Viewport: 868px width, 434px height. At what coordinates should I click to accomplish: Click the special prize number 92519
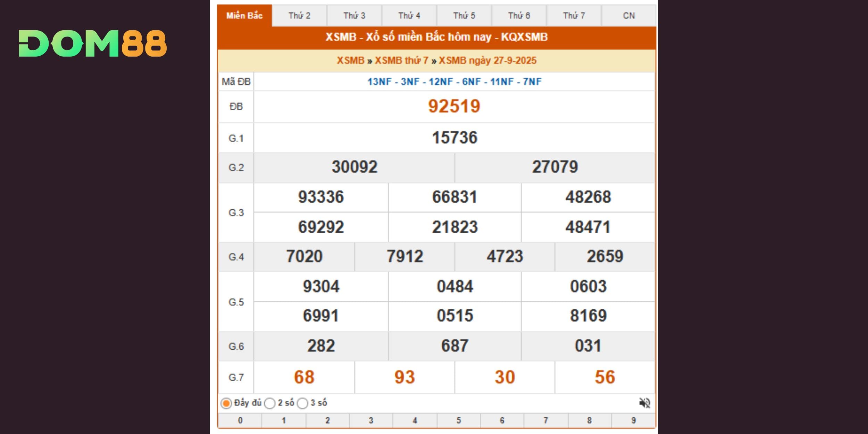point(454,106)
